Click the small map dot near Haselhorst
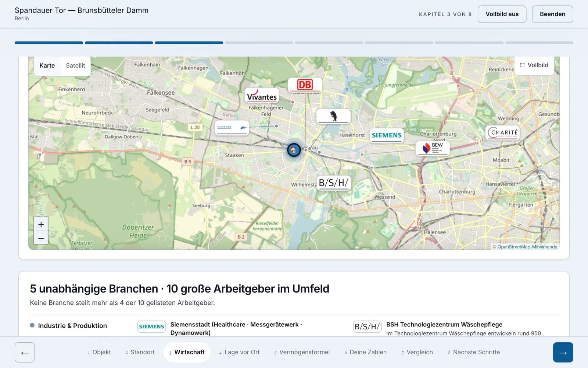This screenshot has width=588, height=368. click(362, 155)
